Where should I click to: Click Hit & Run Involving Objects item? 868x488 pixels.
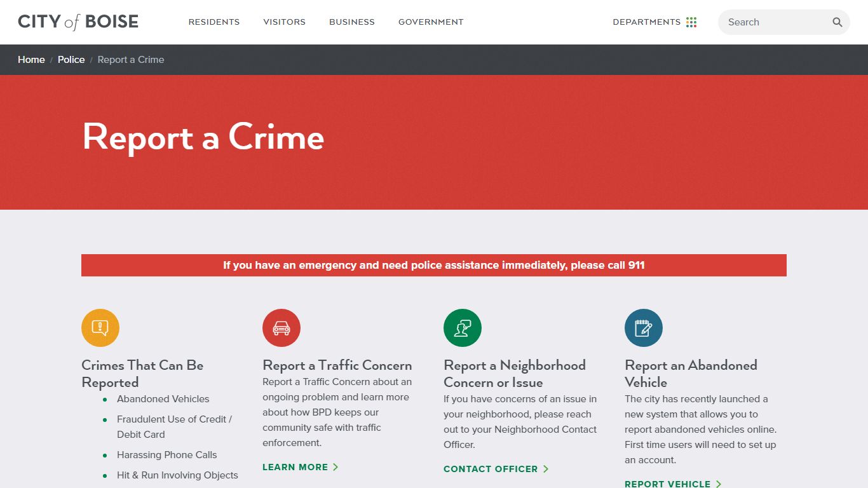(x=177, y=475)
